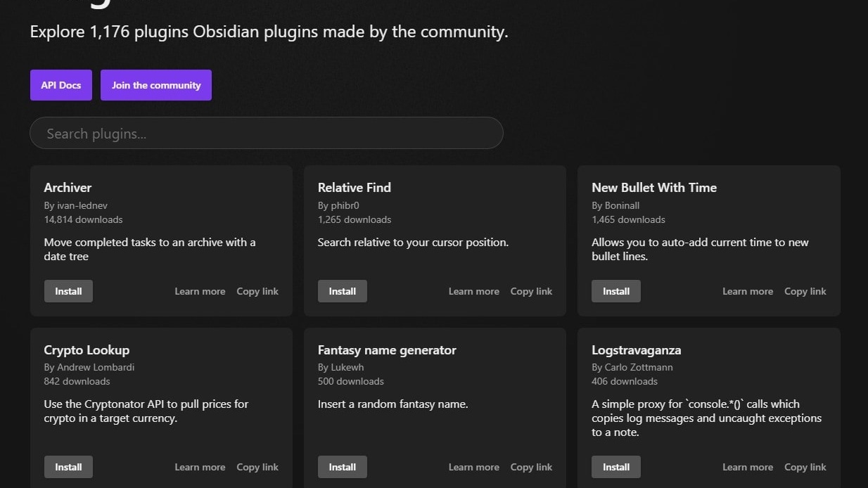
Task: Copy link for Fantasy name generator
Action: click(x=531, y=466)
